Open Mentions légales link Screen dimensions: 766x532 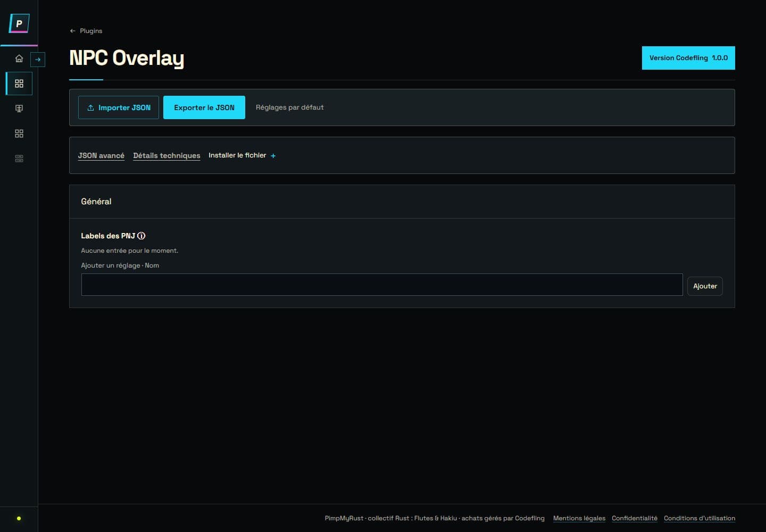(x=579, y=518)
